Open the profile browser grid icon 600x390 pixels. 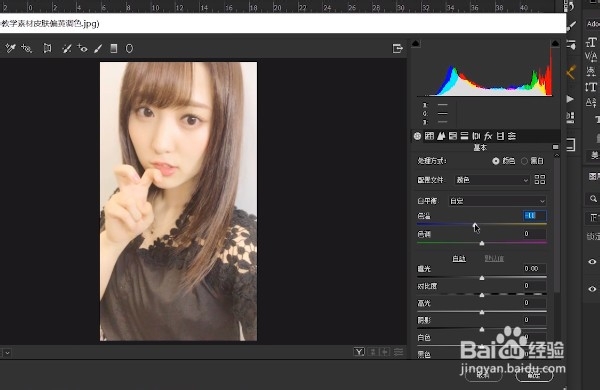540,179
